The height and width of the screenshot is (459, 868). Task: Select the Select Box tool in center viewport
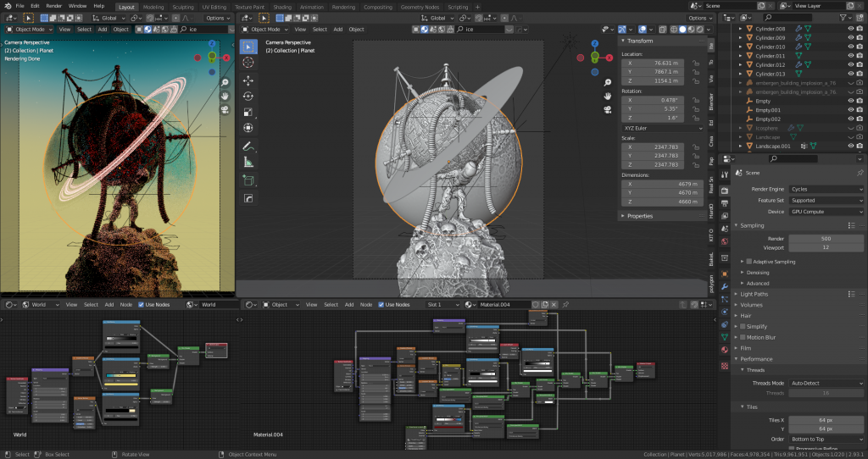(248, 47)
